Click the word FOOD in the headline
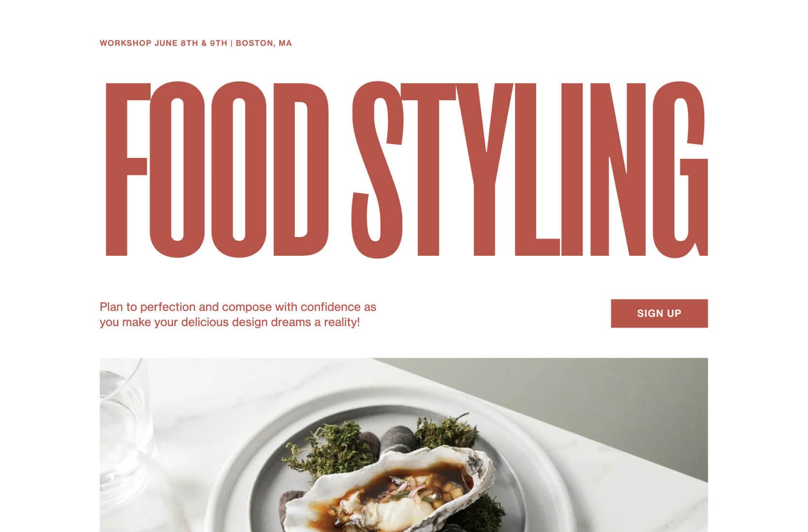 click(218, 169)
